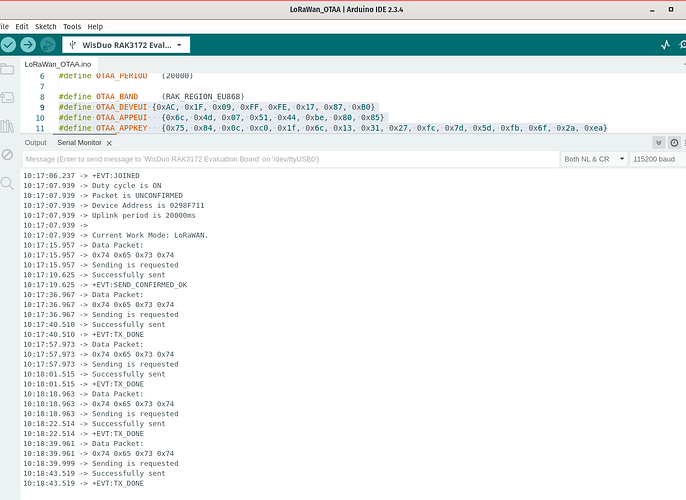Click the serial message input field
The height and width of the screenshot is (500, 686).
click(x=290, y=159)
